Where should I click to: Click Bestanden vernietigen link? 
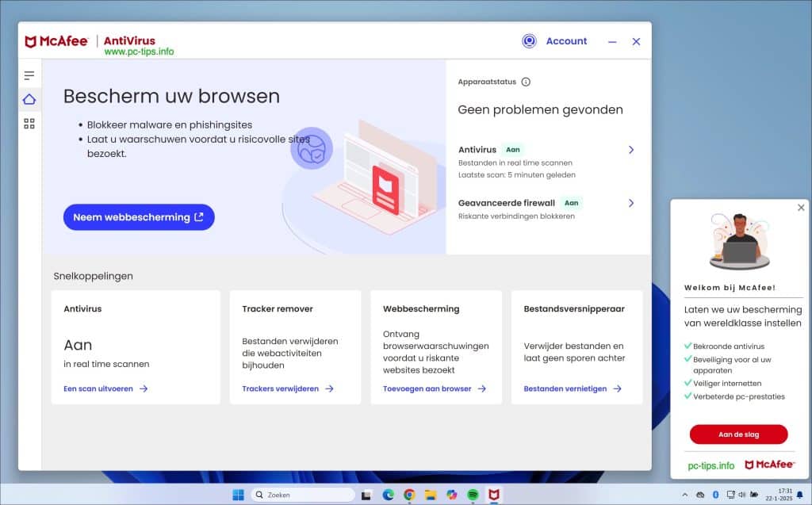565,388
